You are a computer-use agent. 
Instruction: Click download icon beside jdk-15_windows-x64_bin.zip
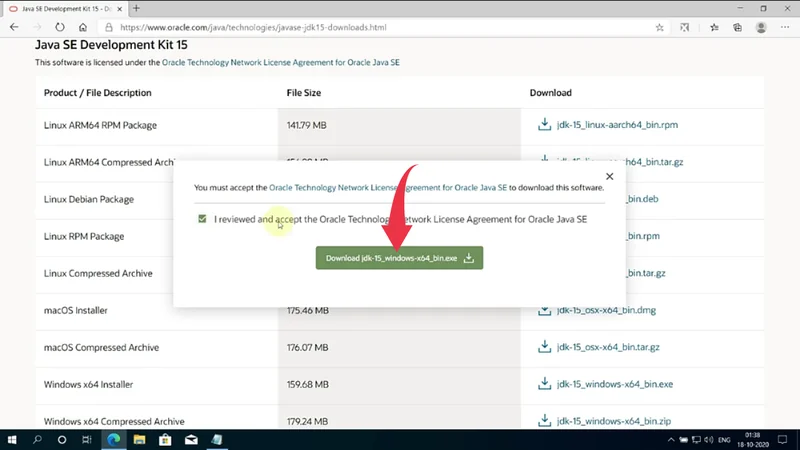tap(544, 421)
